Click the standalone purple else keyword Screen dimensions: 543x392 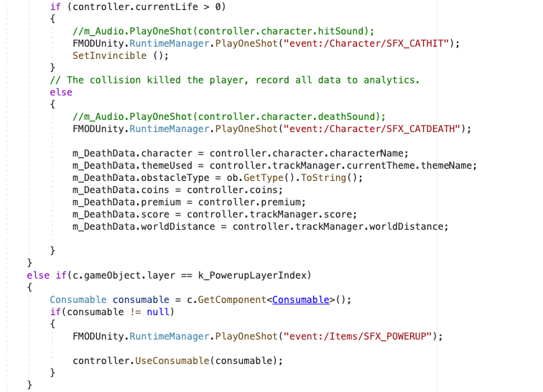pos(61,92)
